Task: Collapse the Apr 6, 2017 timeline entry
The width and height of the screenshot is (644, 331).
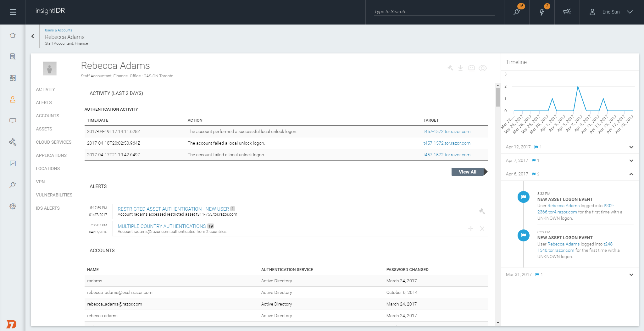Action: (631, 174)
